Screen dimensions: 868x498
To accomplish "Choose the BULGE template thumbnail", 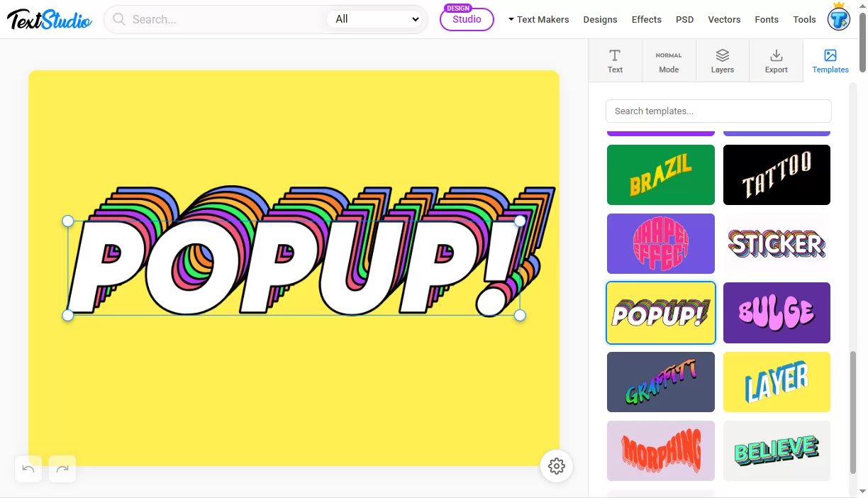I will coord(777,313).
